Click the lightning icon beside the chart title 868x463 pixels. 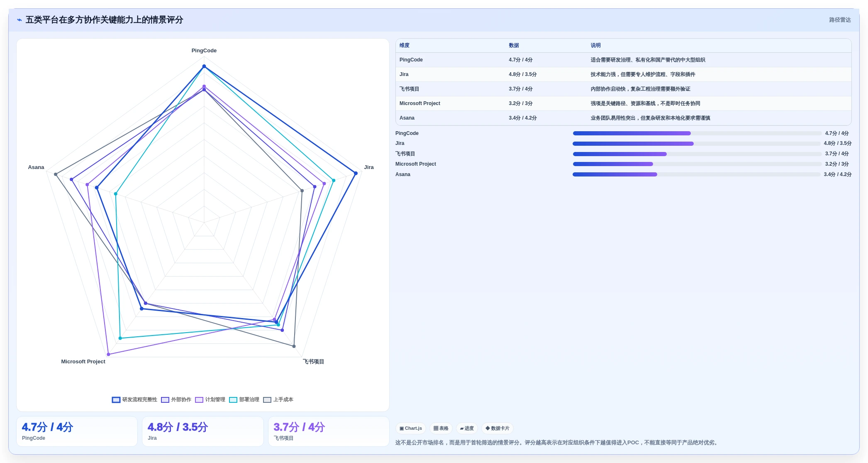[20, 20]
